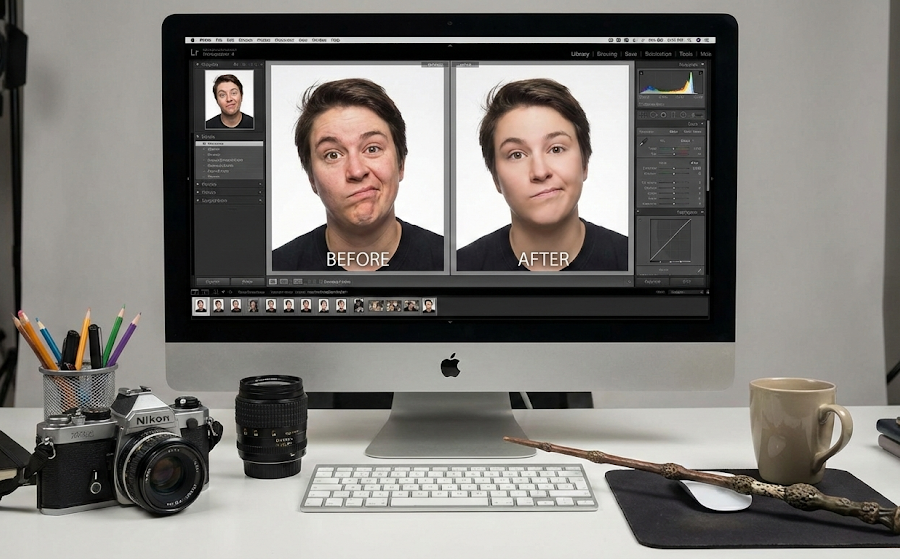Image resolution: width=900 pixels, height=559 pixels.
Task: Select the Spot Removal tool
Action: pos(653,115)
